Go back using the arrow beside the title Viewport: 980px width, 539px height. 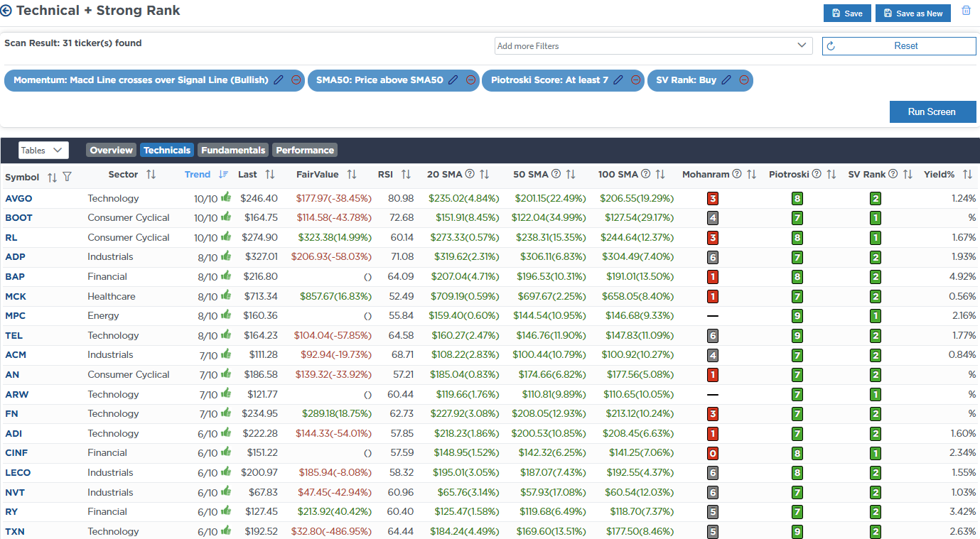[x=6, y=11]
